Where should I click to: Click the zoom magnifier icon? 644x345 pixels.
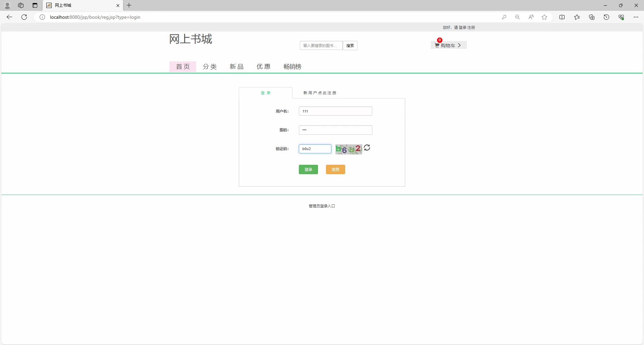518,17
